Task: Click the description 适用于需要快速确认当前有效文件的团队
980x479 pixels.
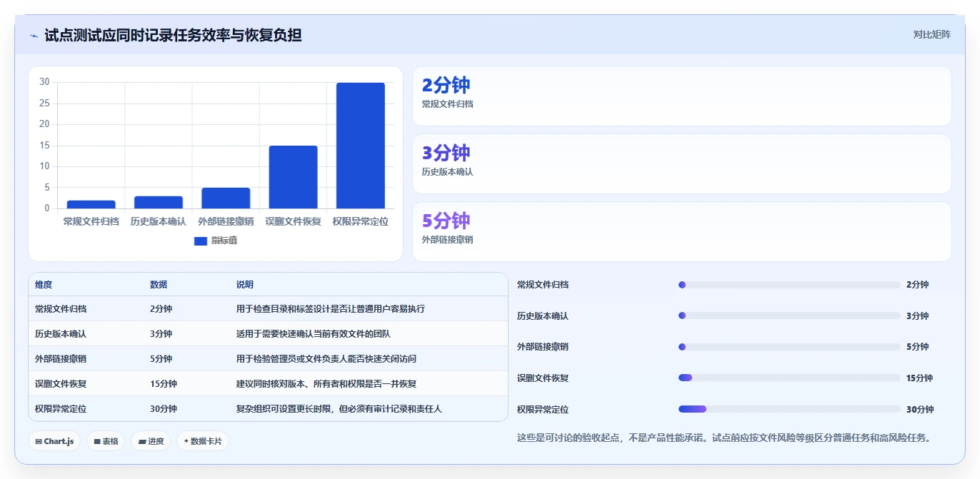Action: pyautogui.click(x=314, y=334)
